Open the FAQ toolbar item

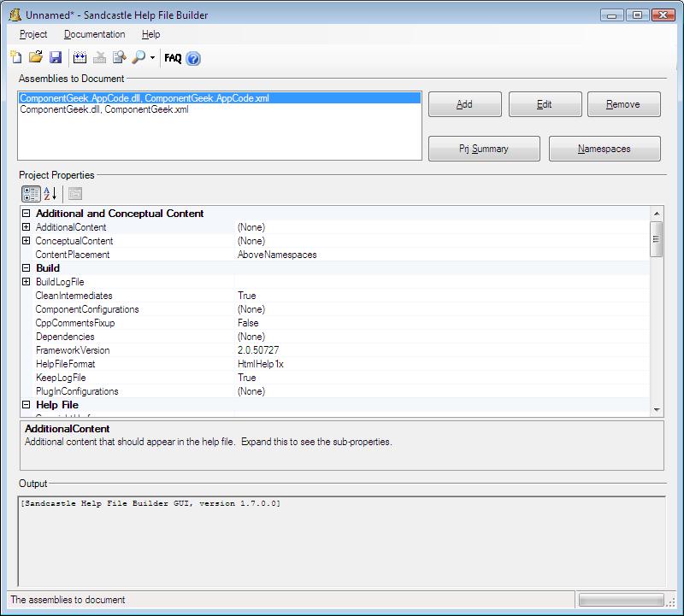(173, 58)
